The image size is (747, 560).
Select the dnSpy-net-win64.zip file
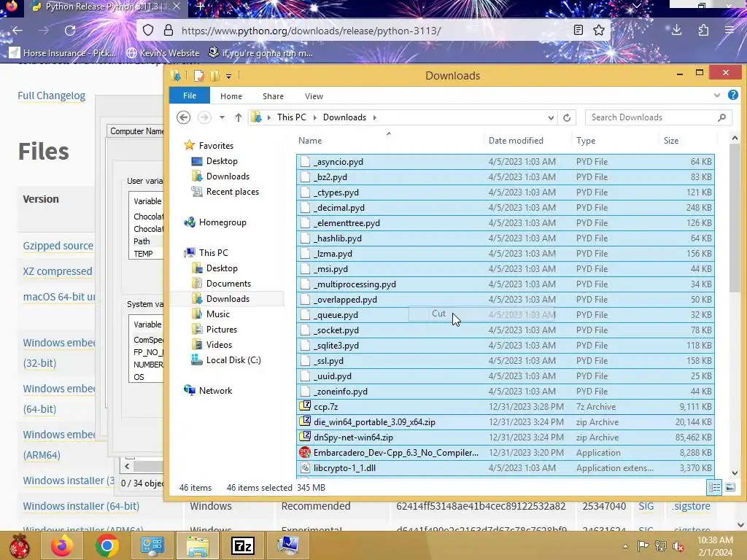tap(505, 437)
